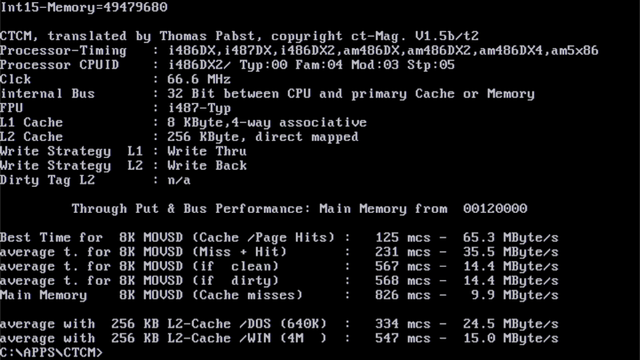Click the Int15-Memory=49479680 line

point(84,7)
